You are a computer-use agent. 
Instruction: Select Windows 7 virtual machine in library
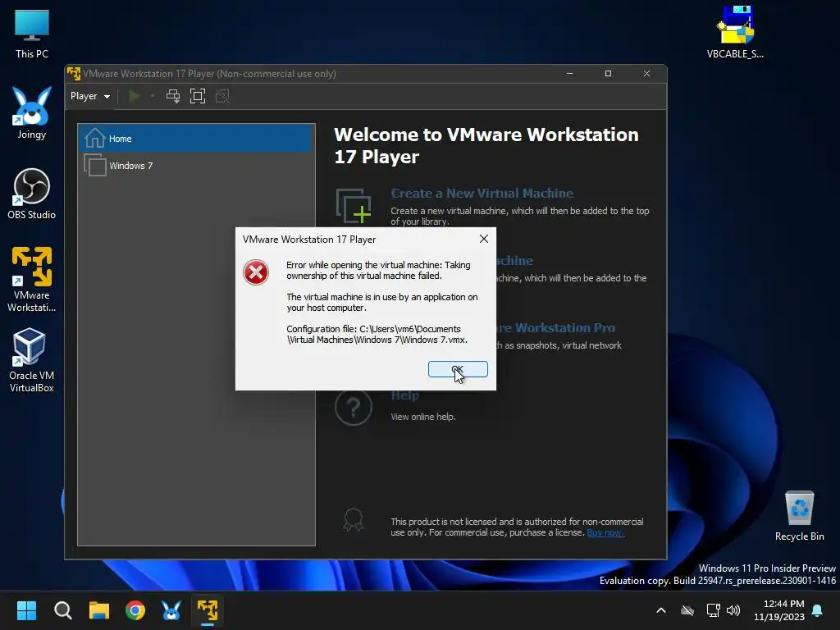point(196,166)
